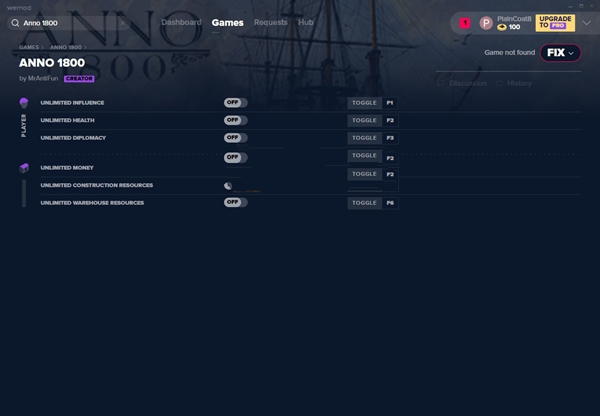This screenshot has width=600, height=416.
Task: Enable the Unlimited Health toggle
Action: click(235, 120)
